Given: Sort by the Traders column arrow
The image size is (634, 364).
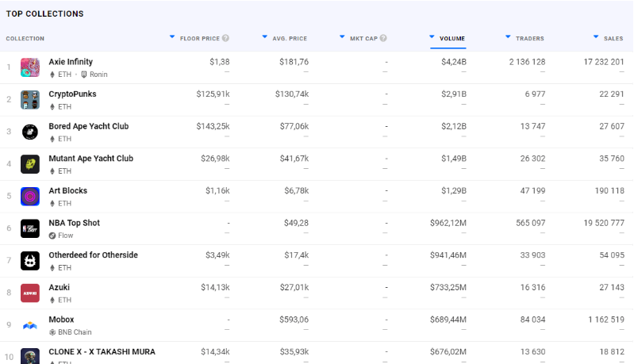Looking at the screenshot, I should [x=509, y=36].
